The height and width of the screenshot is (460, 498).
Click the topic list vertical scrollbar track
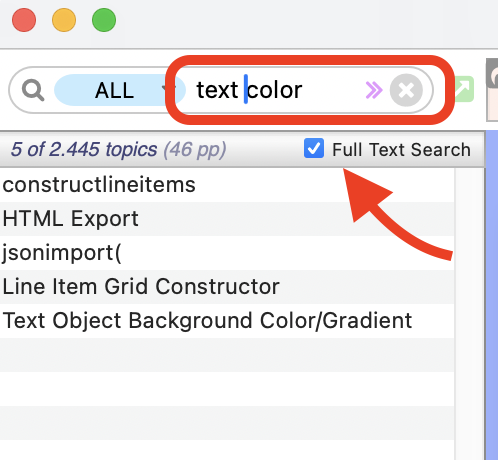pos(469,313)
